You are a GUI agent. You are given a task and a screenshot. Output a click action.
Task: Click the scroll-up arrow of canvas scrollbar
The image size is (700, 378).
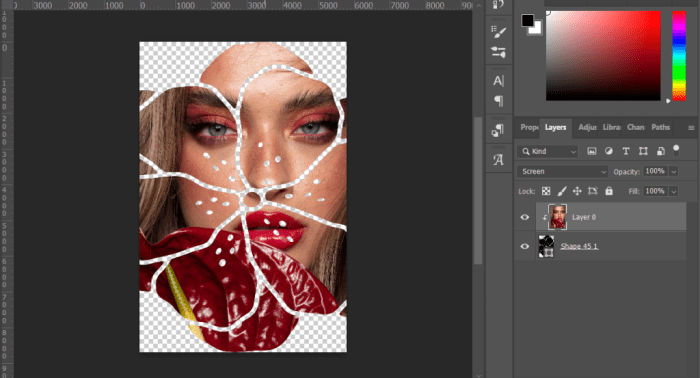point(478,5)
